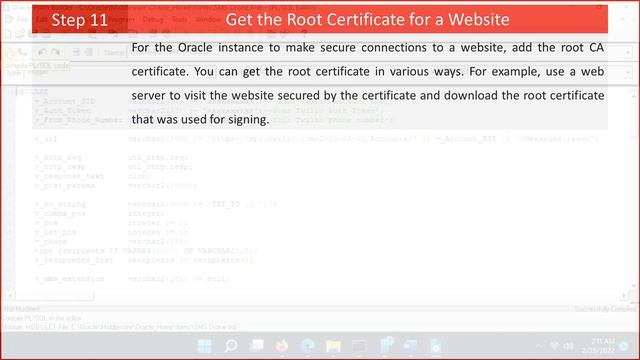Click the Outdent icon in editor toolbar
640x360 pixels.
(x=76, y=52)
